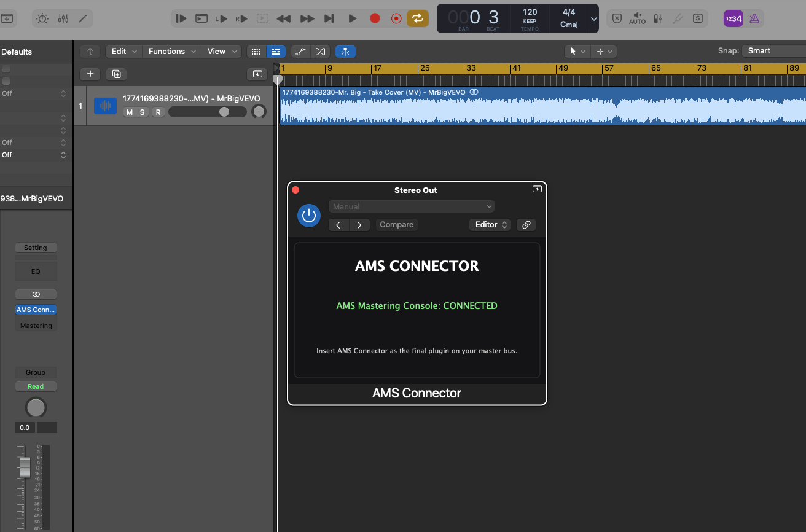806x532 pixels.
Task: Start playback with the Play button
Action: point(353,18)
